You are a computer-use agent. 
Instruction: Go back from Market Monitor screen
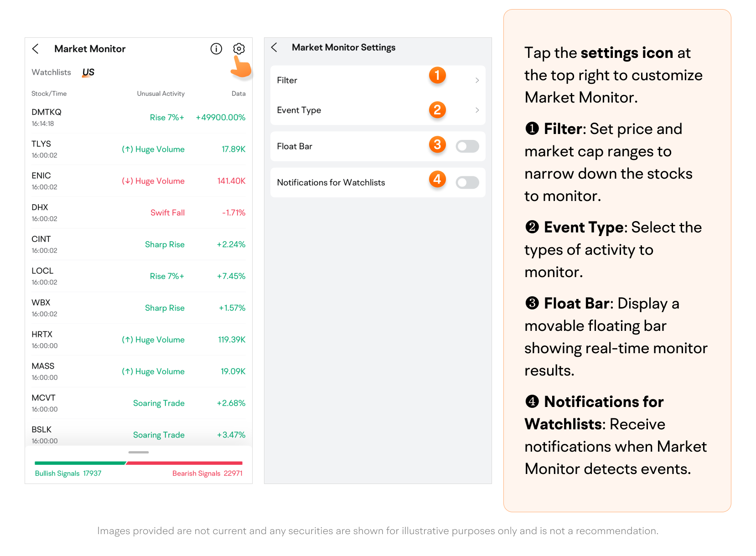tap(36, 49)
